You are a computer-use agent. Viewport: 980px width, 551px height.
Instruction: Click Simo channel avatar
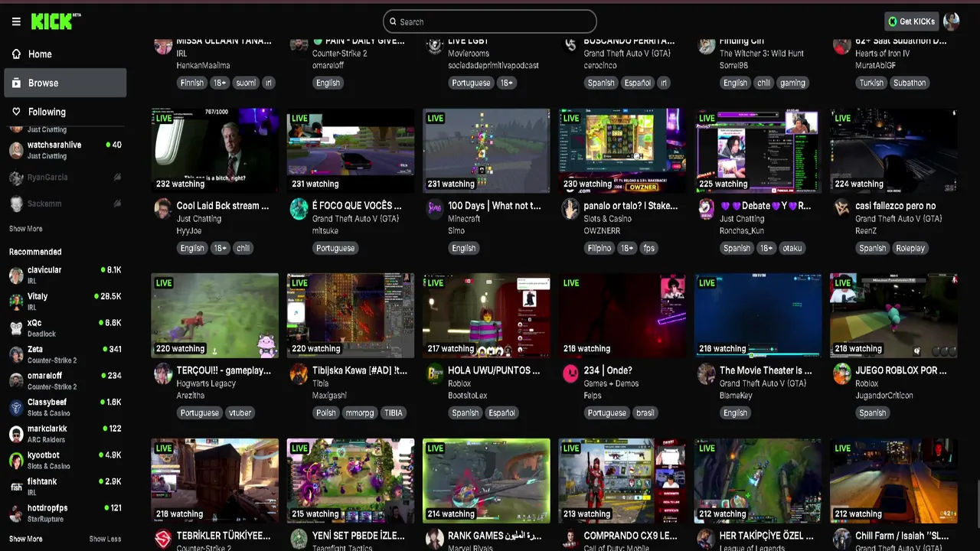click(434, 209)
